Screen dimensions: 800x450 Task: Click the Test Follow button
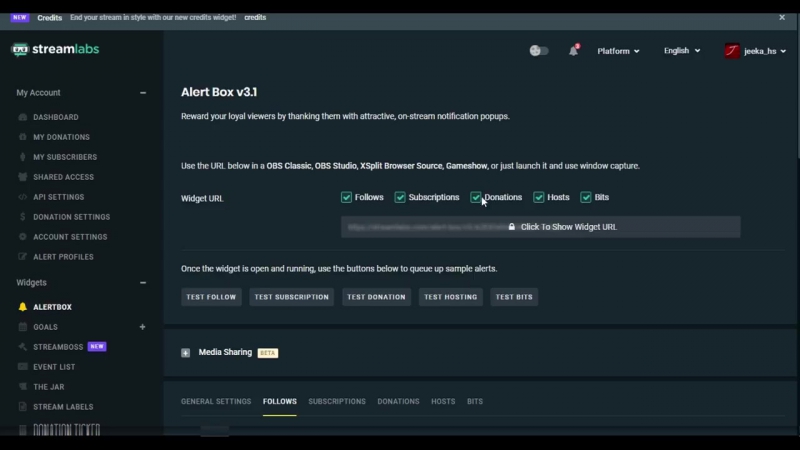click(x=211, y=297)
